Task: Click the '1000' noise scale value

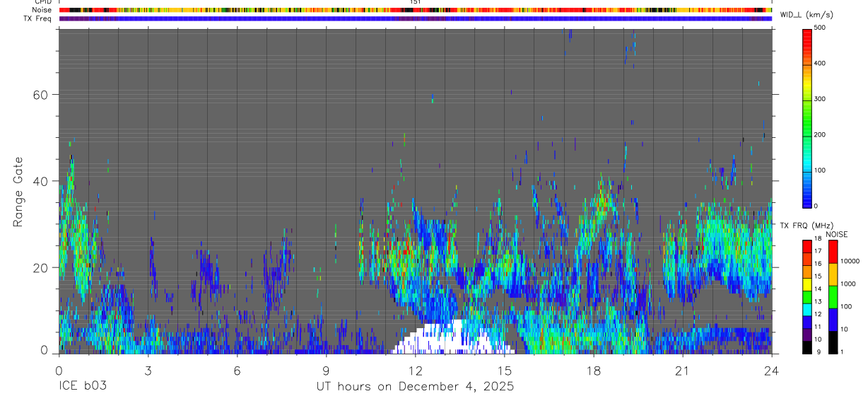Action: (848, 284)
